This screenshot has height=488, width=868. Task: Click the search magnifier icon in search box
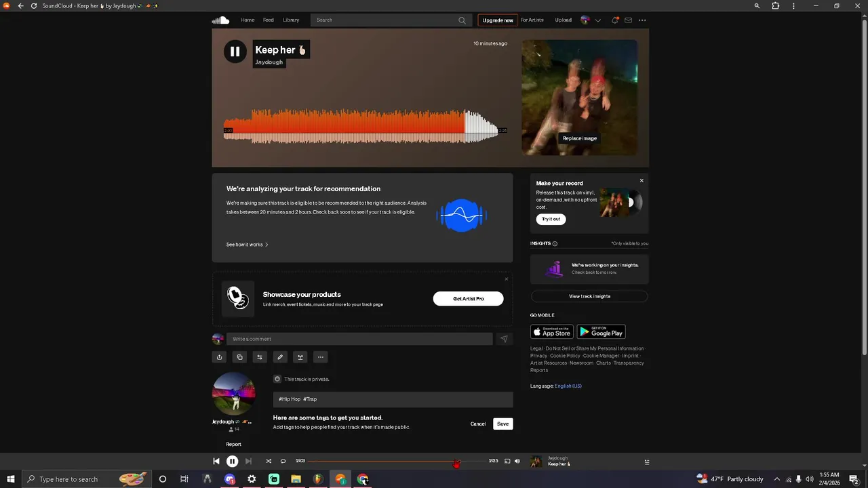(462, 20)
